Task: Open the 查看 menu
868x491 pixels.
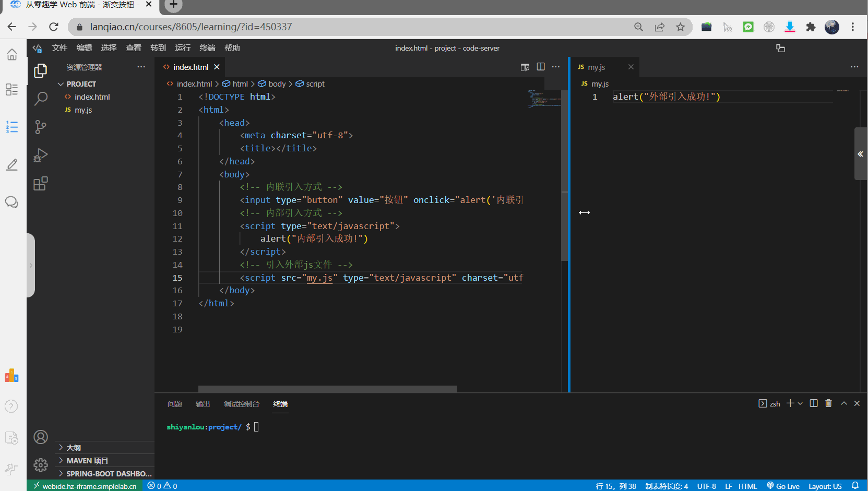Action: coord(134,48)
